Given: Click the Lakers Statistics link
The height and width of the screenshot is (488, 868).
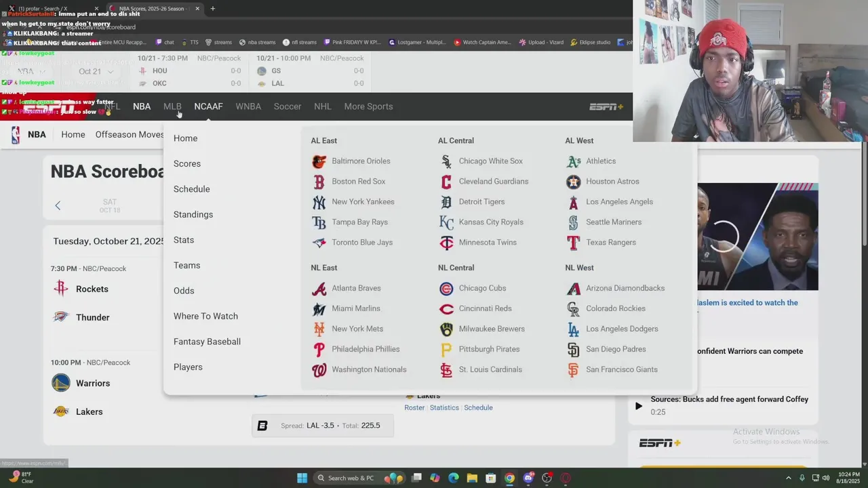Looking at the screenshot, I should tap(444, 407).
